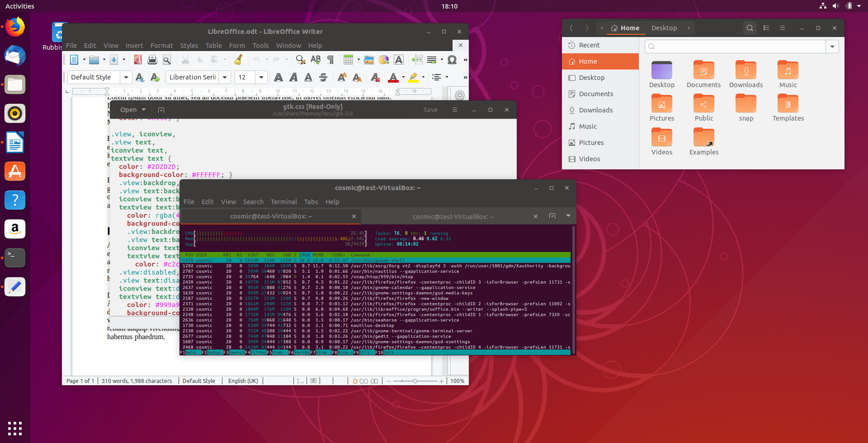Image resolution: width=868 pixels, height=443 pixels.
Task: Click the search field in Files window
Action: click(x=736, y=47)
